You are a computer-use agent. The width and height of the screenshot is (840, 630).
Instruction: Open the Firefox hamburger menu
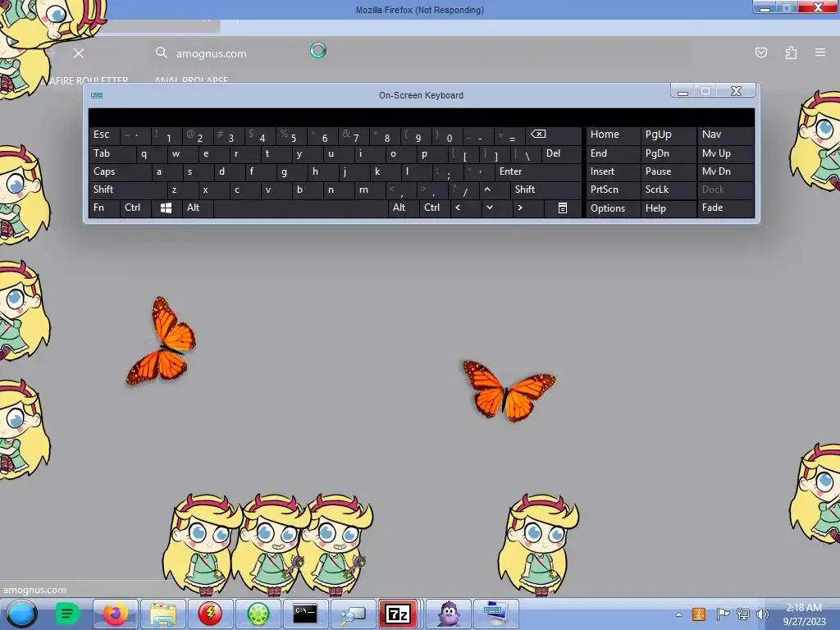tap(820, 52)
